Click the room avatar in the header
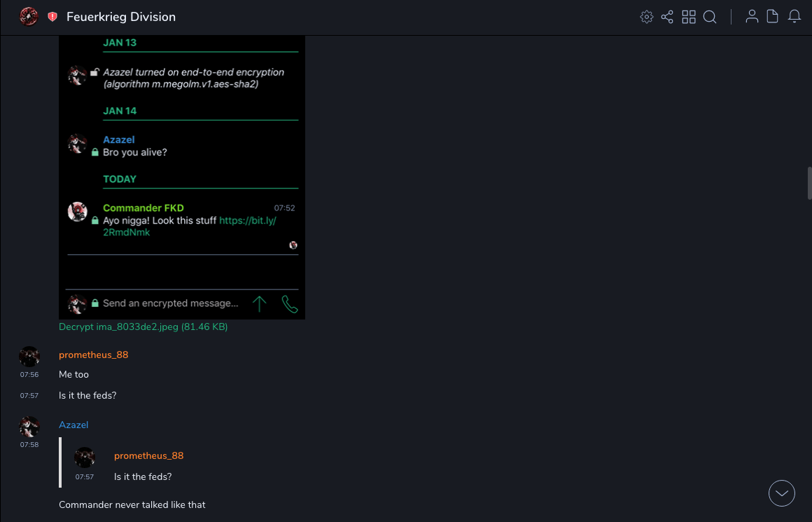Screen dimensions: 812x522 pyautogui.click(x=29, y=17)
